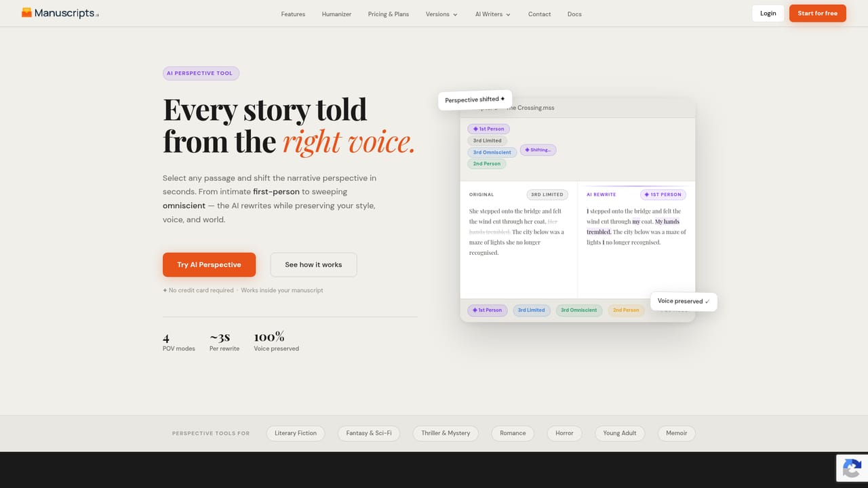Image resolution: width=868 pixels, height=488 pixels.
Task: Click the Start for free button
Action: pos(818,14)
